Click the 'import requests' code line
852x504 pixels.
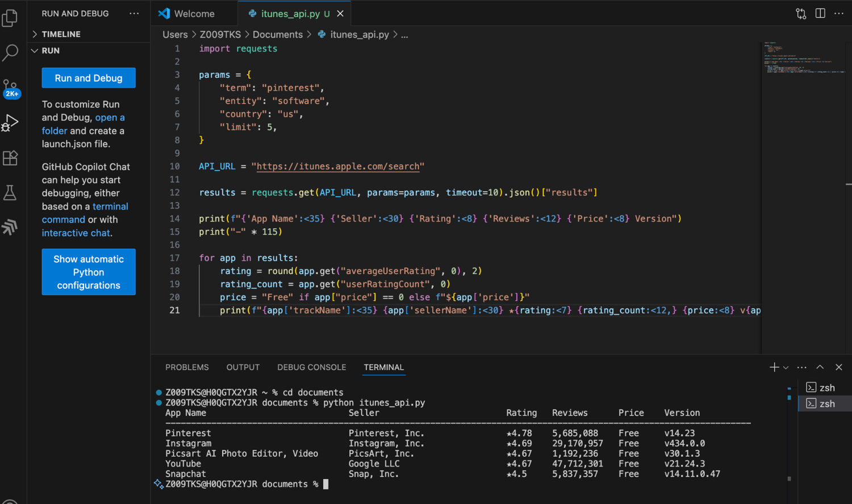coord(238,49)
